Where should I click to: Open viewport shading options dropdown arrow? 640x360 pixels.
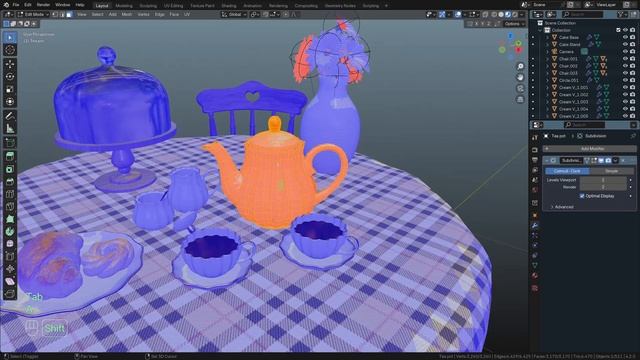(x=522, y=14)
